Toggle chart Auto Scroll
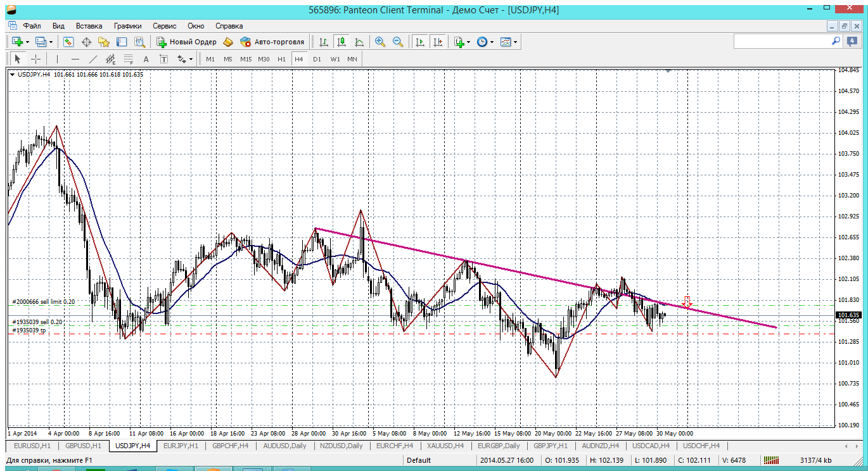Image resolution: width=868 pixels, height=471 pixels. pyautogui.click(x=419, y=42)
